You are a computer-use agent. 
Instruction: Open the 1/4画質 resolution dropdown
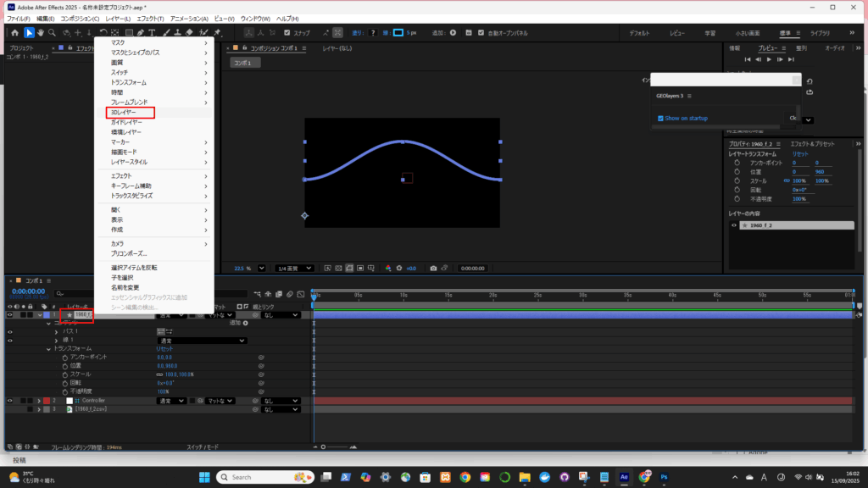tap(293, 268)
